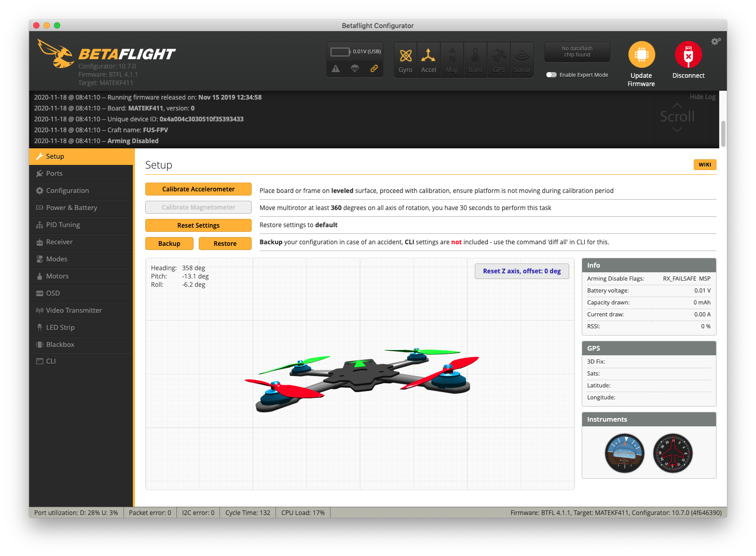Viewport: 756px width, 556px height.
Task: Click the Reset Settings button
Action: pos(198,226)
